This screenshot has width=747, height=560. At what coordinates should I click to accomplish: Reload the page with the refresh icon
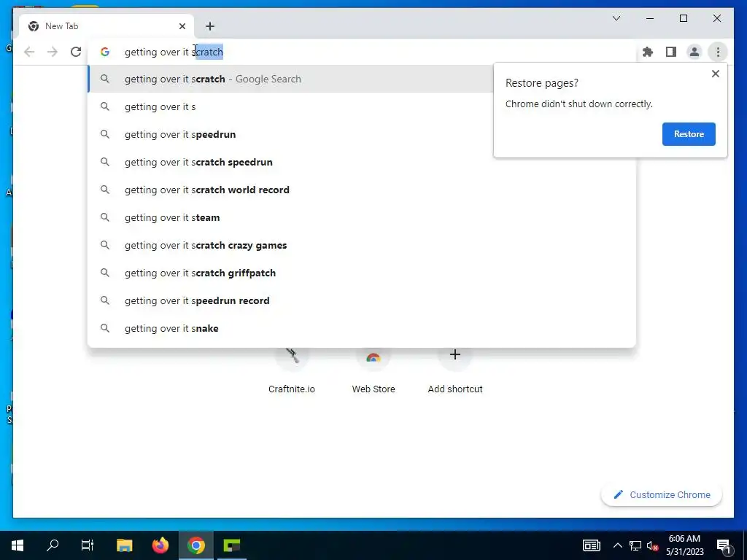click(76, 52)
